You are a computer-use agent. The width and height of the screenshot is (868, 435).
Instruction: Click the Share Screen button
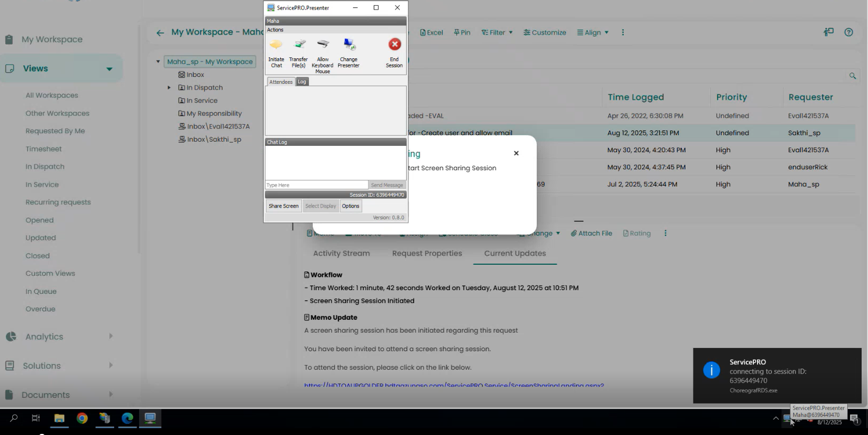(283, 206)
